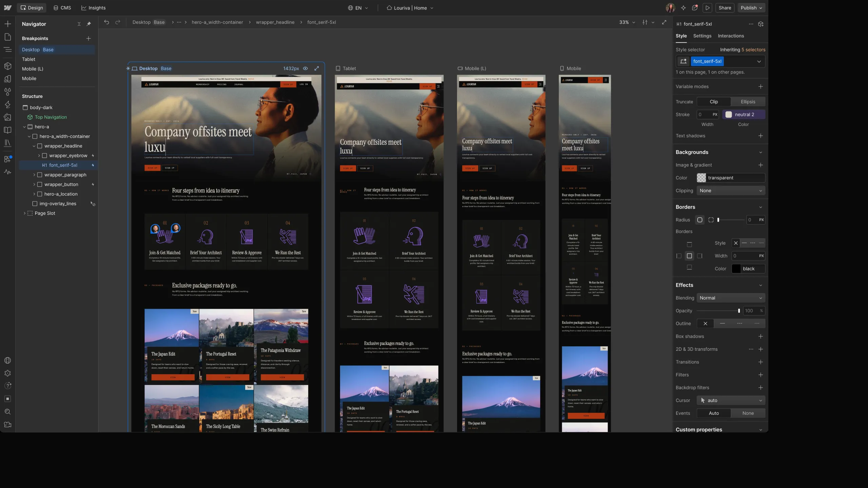The width and height of the screenshot is (868, 488).
Task: Switch to the Design mode tab
Action: (32, 8)
